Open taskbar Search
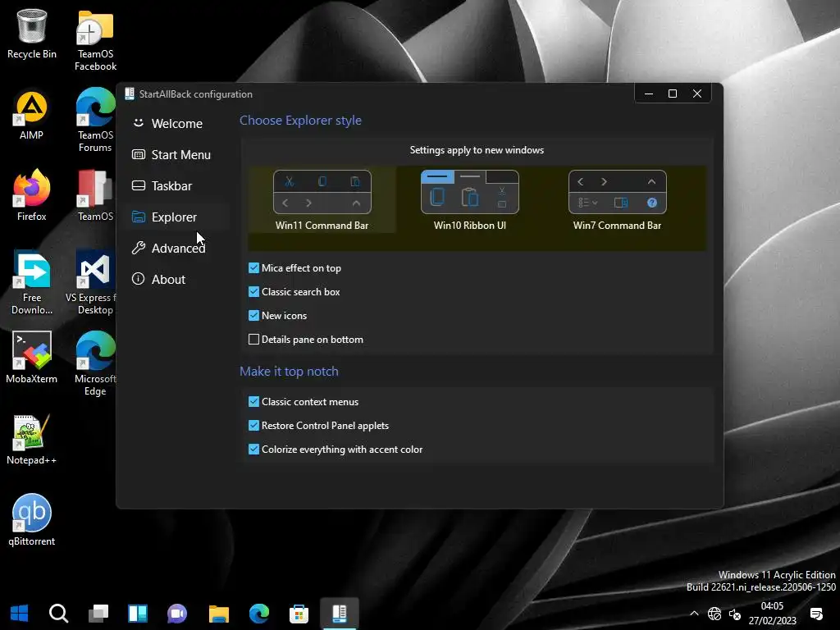The width and height of the screenshot is (840, 630). (58, 613)
